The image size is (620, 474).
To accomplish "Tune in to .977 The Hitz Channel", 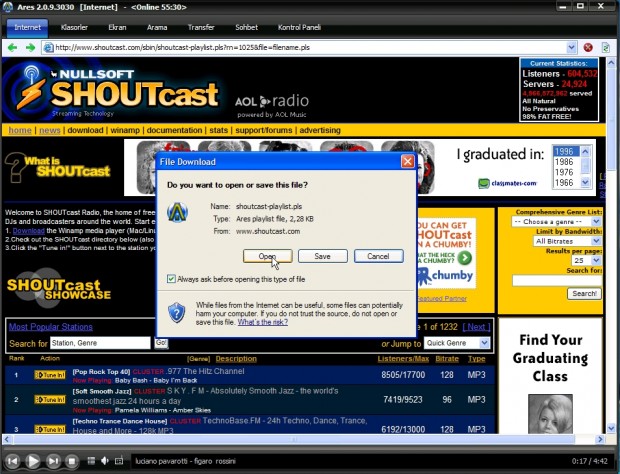I will point(50,375).
